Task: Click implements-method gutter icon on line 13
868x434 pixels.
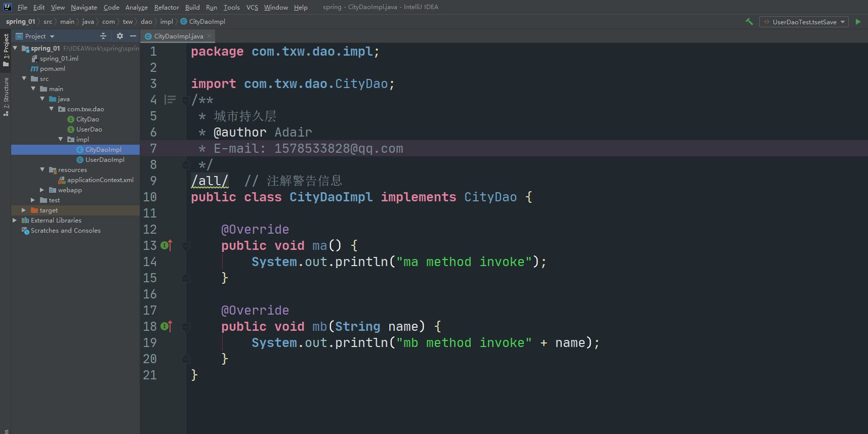Action: [x=167, y=245]
